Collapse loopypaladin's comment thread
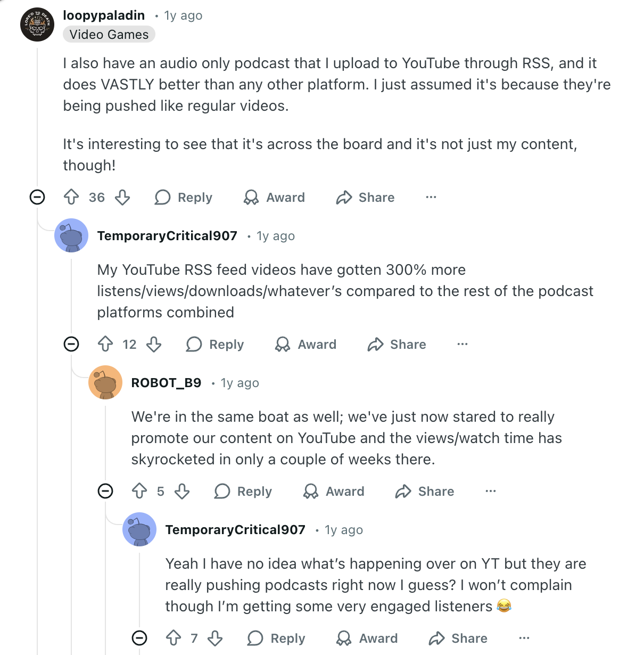Screen dimensions: 644x655 [x=37, y=198]
